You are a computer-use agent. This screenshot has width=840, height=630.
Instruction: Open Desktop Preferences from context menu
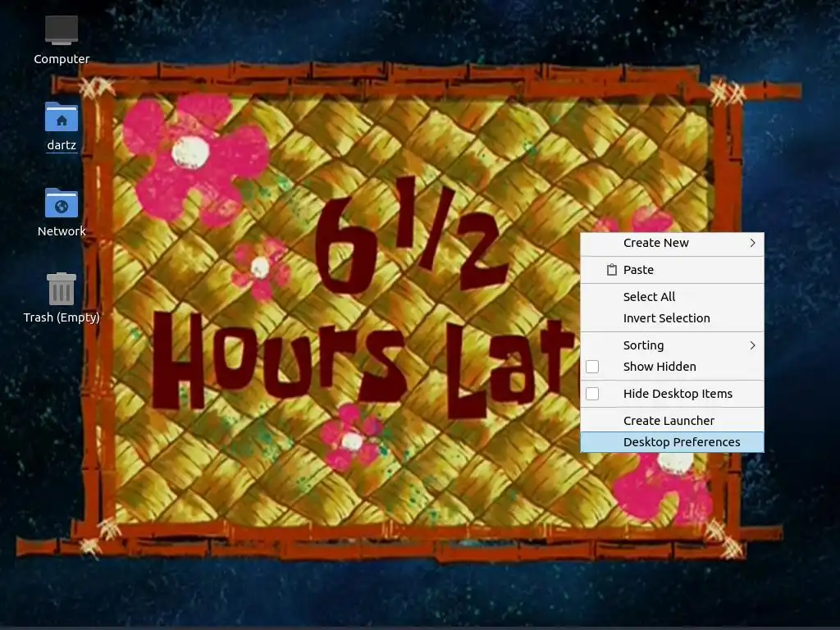point(673,442)
